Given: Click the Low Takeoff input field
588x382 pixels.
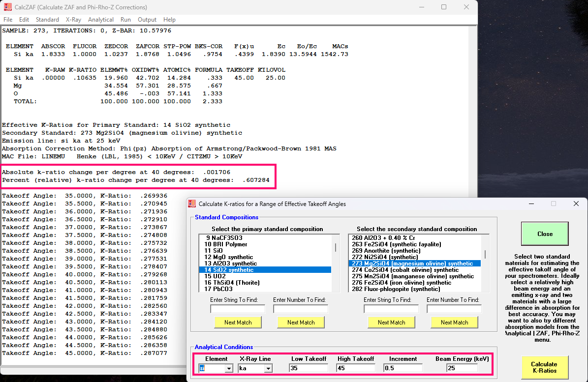Looking at the screenshot, I should 309,368.
